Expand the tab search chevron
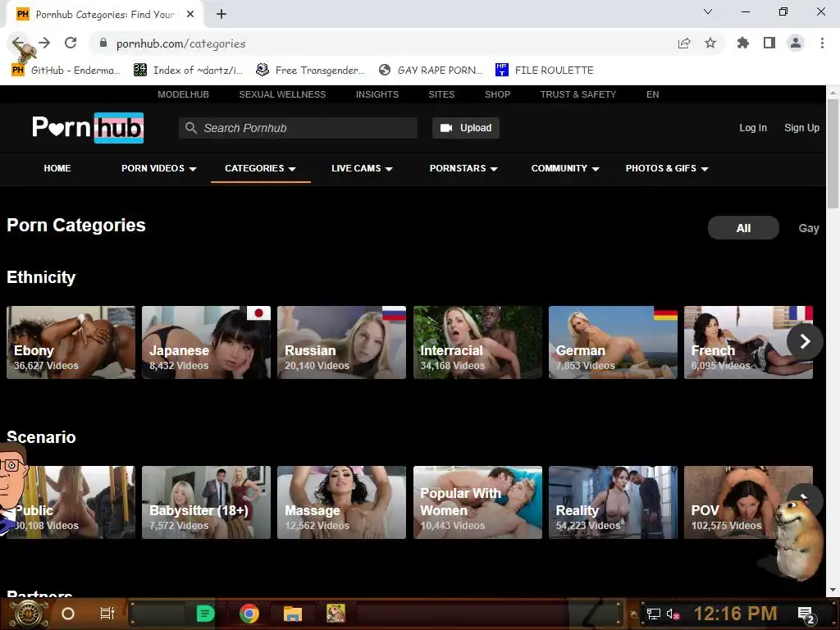840x630 pixels. (708, 11)
